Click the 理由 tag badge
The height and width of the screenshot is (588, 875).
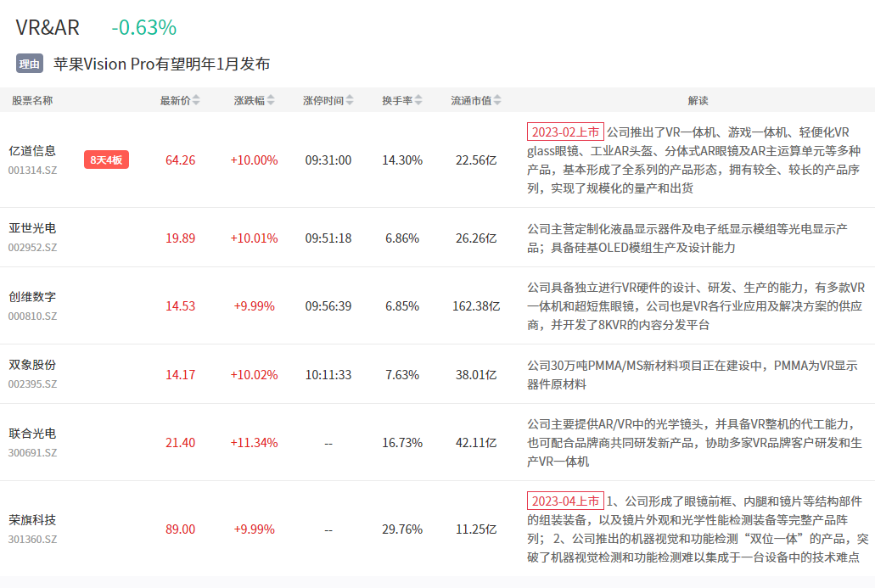(x=30, y=64)
